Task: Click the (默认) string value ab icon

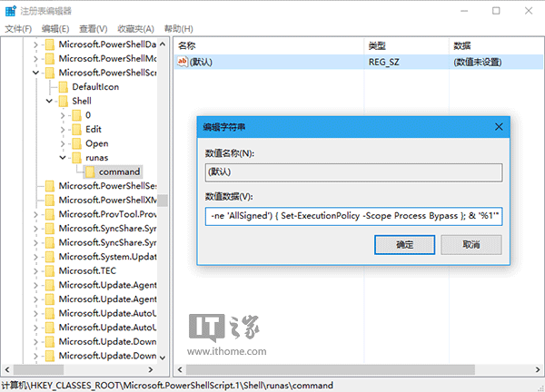Action: tap(183, 62)
